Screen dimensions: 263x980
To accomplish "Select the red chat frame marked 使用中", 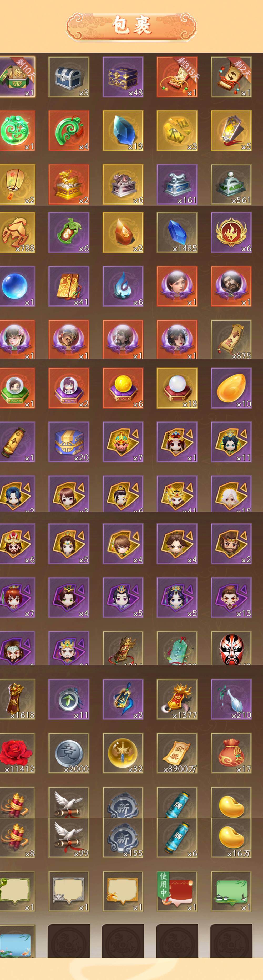I will [177, 891].
